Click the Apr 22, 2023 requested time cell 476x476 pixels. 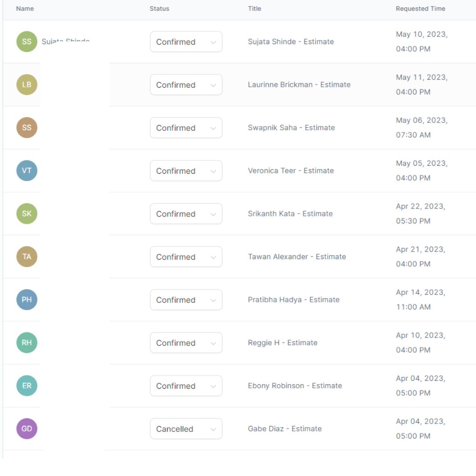point(420,213)
